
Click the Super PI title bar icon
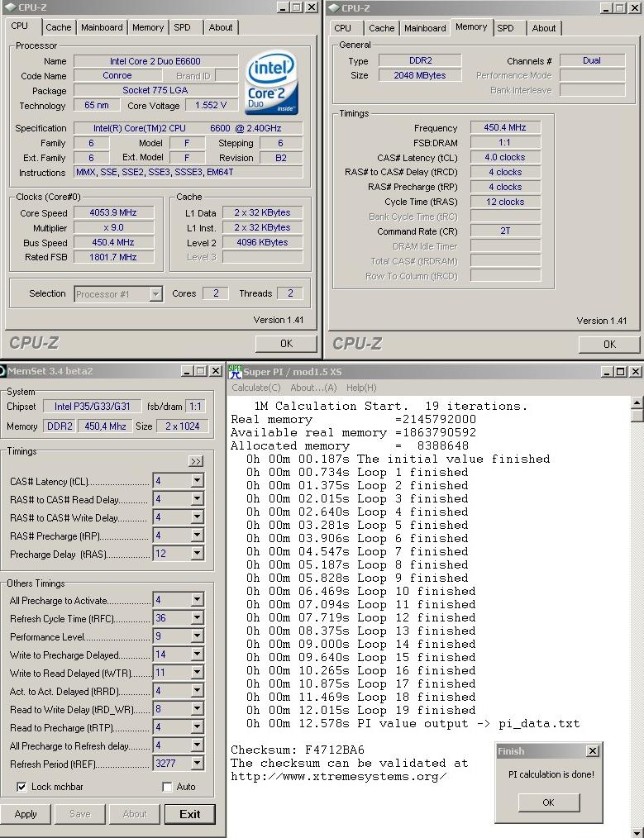tap(235, 371)
